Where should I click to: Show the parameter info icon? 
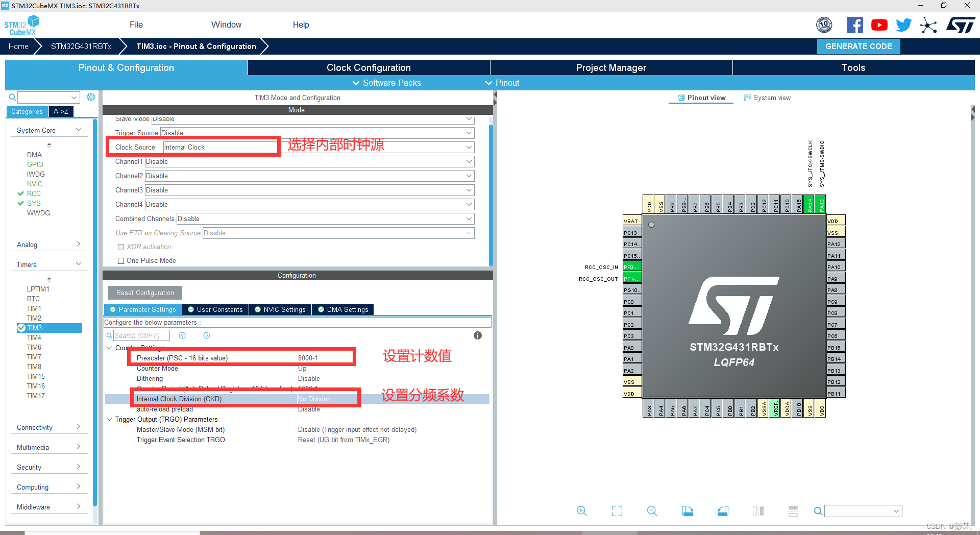pos(478,335)
